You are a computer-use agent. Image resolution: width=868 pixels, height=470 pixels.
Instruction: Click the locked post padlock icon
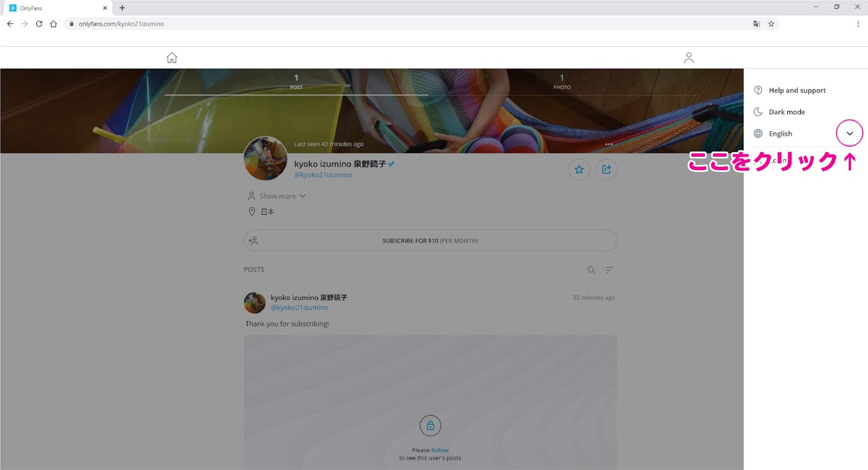(x=430, y=426)
